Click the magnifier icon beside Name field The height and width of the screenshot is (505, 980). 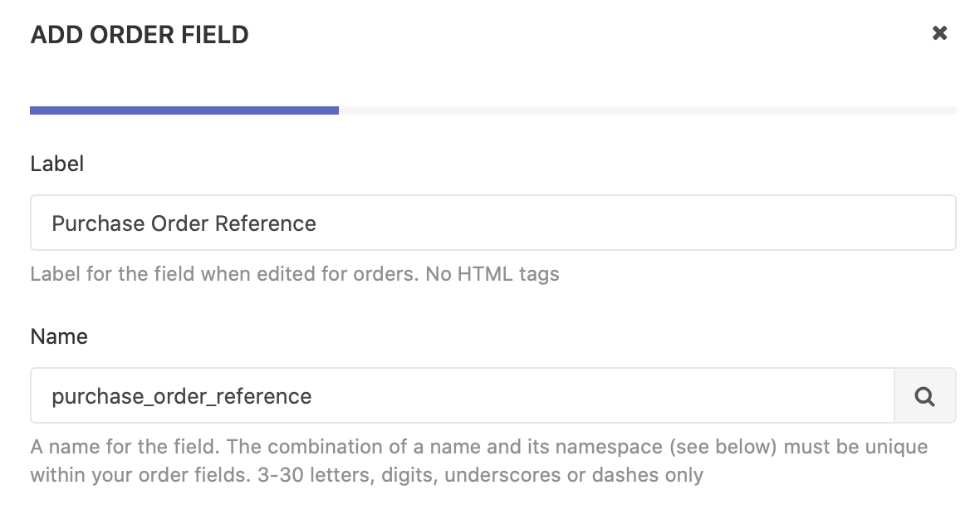(x=925, y=396)
